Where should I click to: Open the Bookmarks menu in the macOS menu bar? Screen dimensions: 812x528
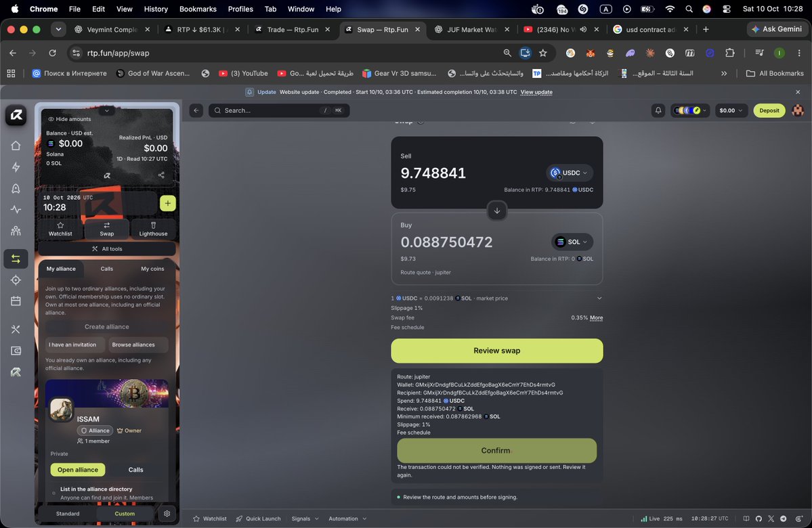coord(198,9)
